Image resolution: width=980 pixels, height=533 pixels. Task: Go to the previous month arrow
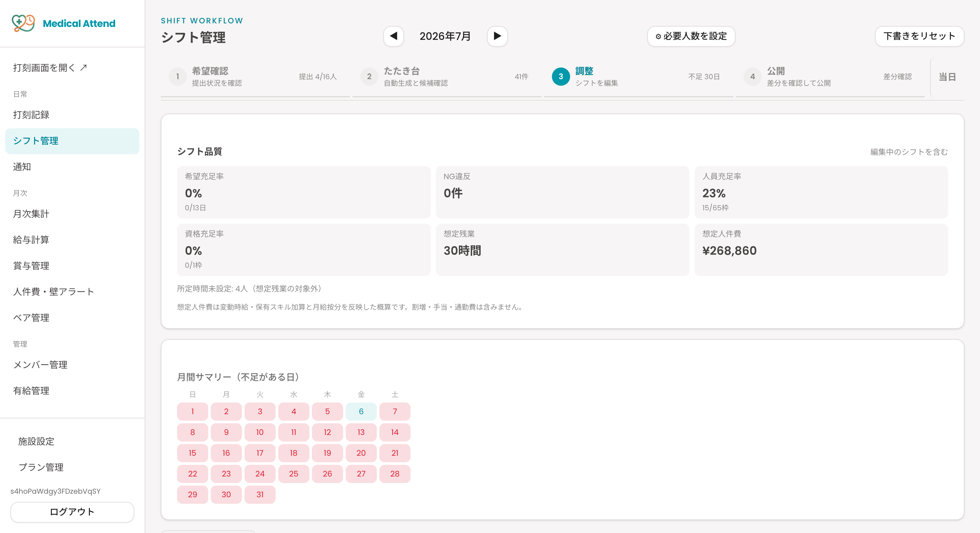[x=393, y=36]
